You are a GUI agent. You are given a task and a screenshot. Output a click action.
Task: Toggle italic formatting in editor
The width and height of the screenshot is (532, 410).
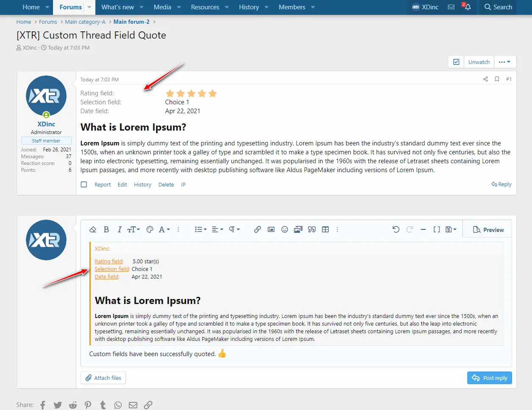120,229
